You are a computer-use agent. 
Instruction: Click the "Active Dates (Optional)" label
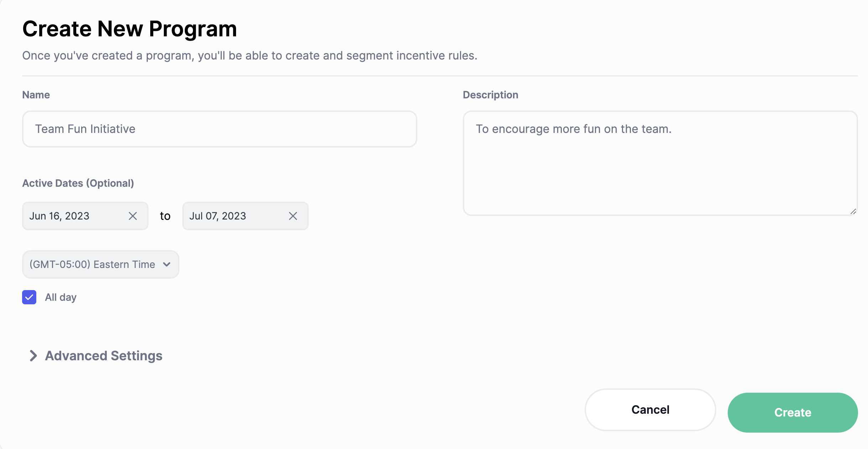pyautogui.click(x=78, y=183)
